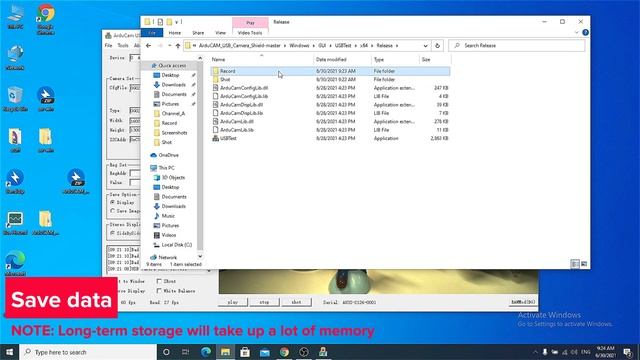
Task: Open the View ribbon tab
Action: coord(220,33)
